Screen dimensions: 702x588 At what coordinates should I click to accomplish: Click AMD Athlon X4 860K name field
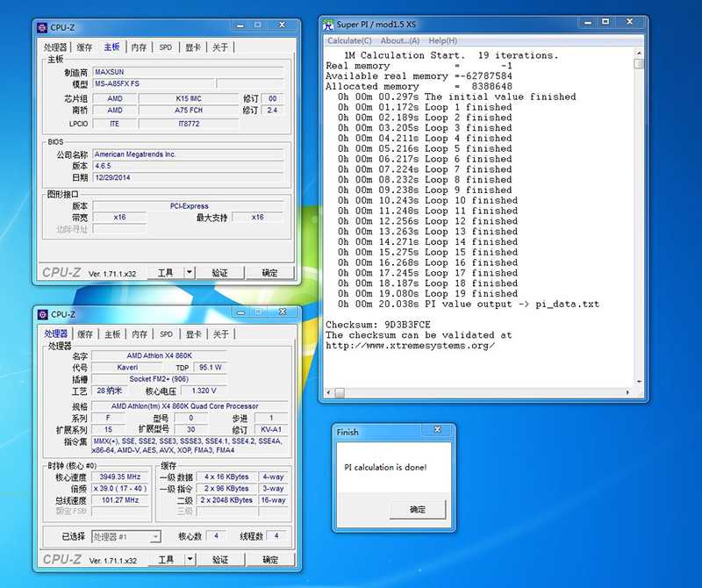pos(159,355)
